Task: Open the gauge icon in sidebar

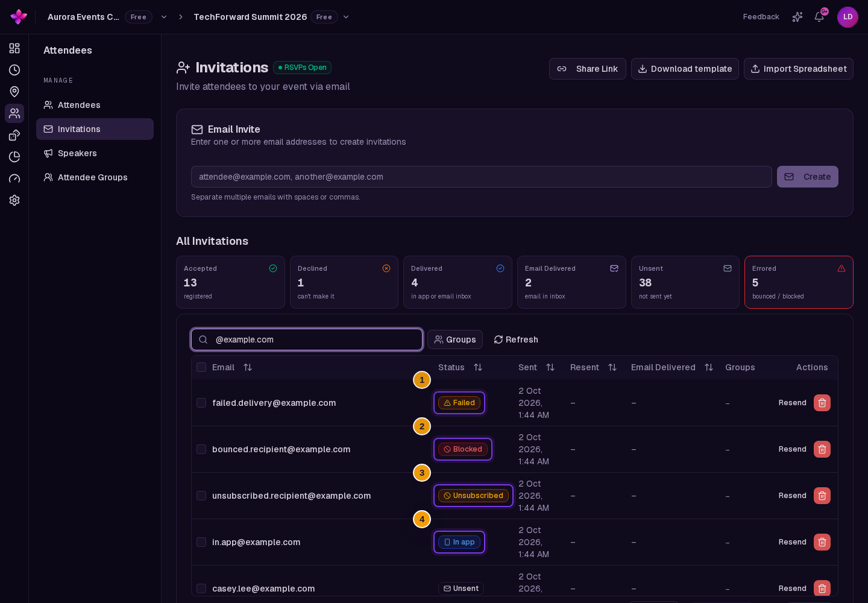Action: click(14, 178)
